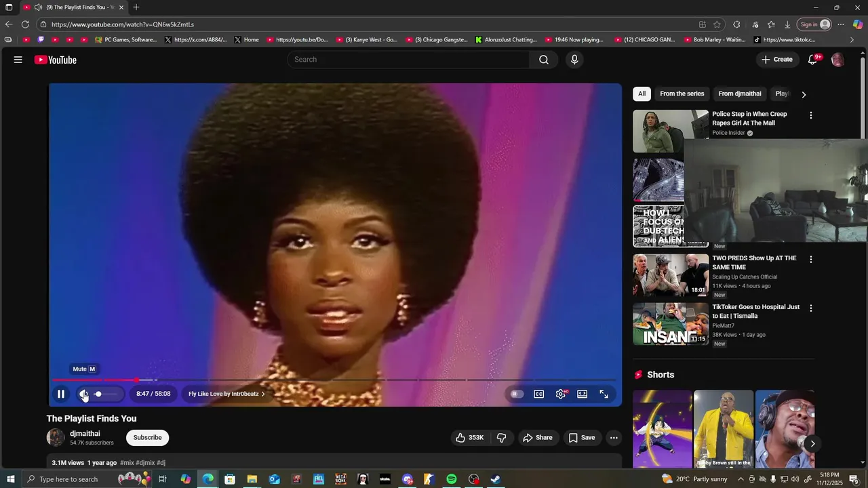Click browser Sign in button
This screenshot has height=488, width=868.
[x=814, y=24]
